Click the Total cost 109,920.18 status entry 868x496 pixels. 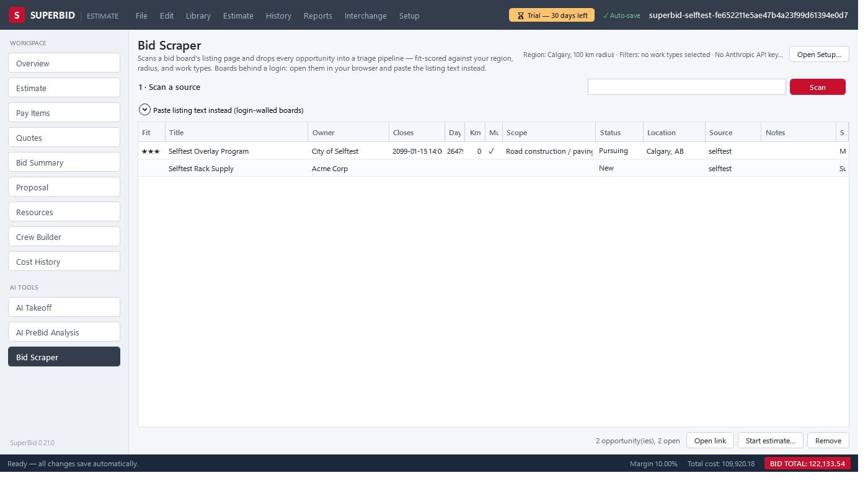(x=721, y=463)
